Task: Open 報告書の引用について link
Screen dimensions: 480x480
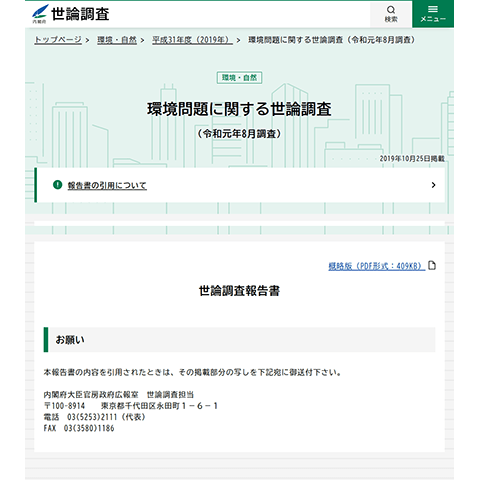Action: pyautogui.click(x=107, y=185)
